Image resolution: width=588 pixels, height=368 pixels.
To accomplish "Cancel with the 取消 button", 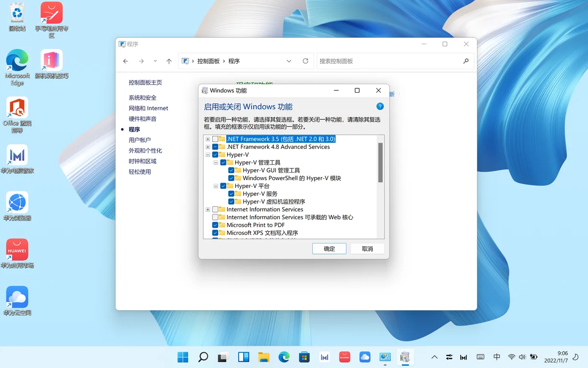I will click(x=367, y=249).
